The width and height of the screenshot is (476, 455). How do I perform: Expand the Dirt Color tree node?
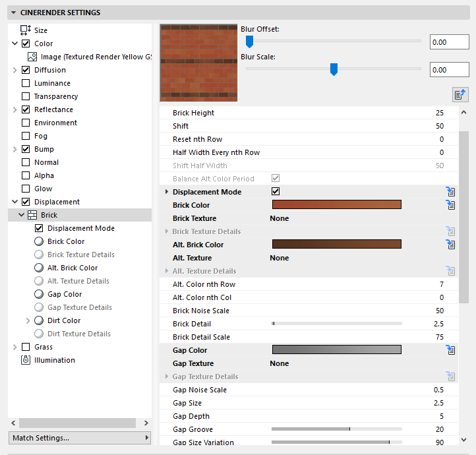coord(28,320)
